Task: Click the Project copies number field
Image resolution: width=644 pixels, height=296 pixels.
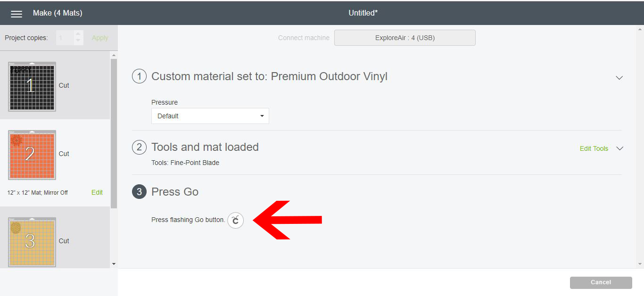Action: pos(65,38)
